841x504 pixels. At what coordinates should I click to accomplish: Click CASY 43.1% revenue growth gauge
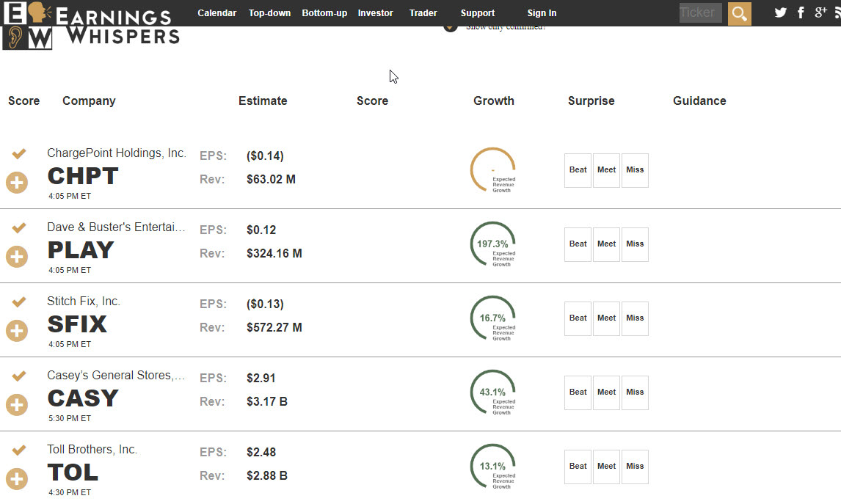click(x=493, y=392)
